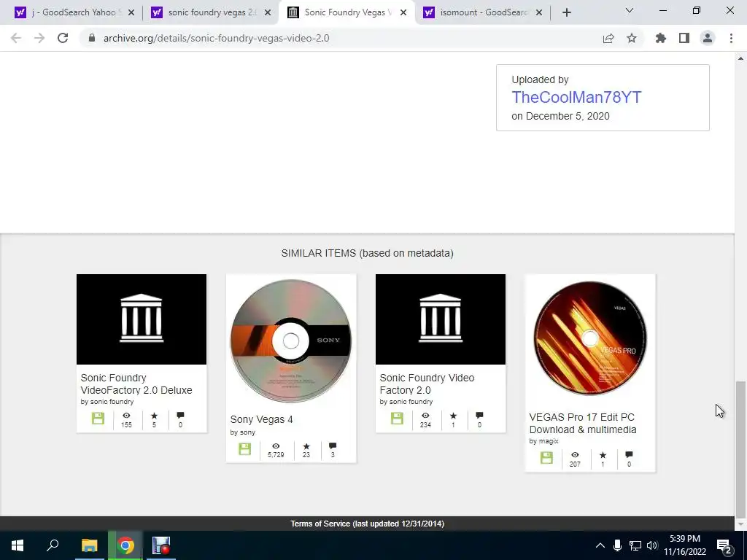The width and height of the screenshot is (747, 560).
Task: Click 'Sonic Foundry VideoFactory 2.0 Deluxe' title
Action: click(136, 384)
